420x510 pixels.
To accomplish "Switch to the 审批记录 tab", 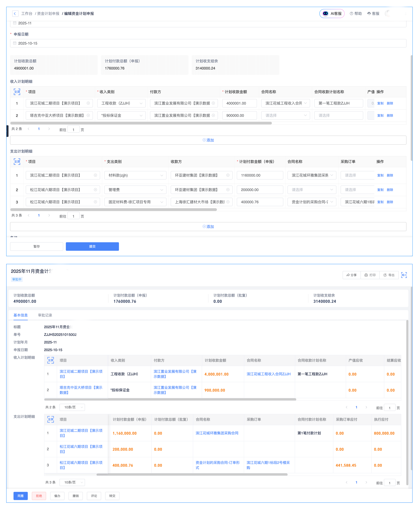I will pyautogui.click(x=45, y=315).
